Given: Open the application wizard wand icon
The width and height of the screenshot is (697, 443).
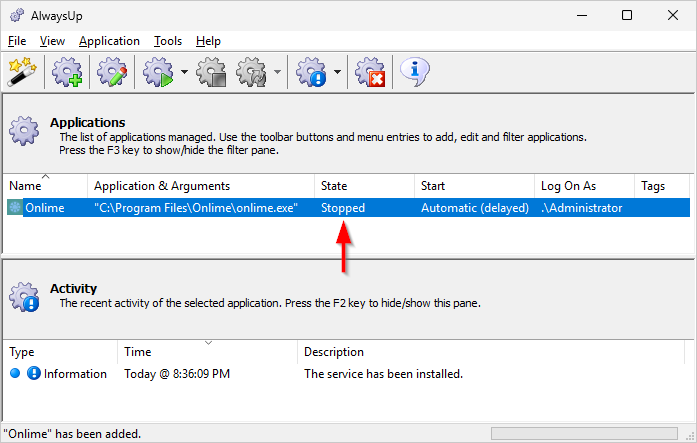Looking at the screenshot, I should coord(22,72).
